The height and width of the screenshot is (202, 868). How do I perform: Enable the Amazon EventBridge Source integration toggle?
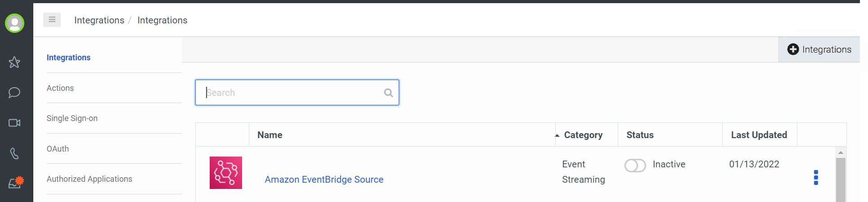pos(635,165)
